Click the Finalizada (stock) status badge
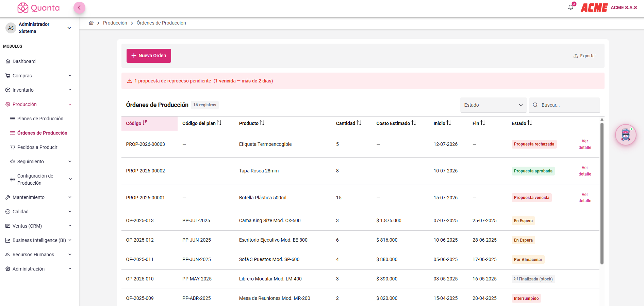 tap(533, 279)
